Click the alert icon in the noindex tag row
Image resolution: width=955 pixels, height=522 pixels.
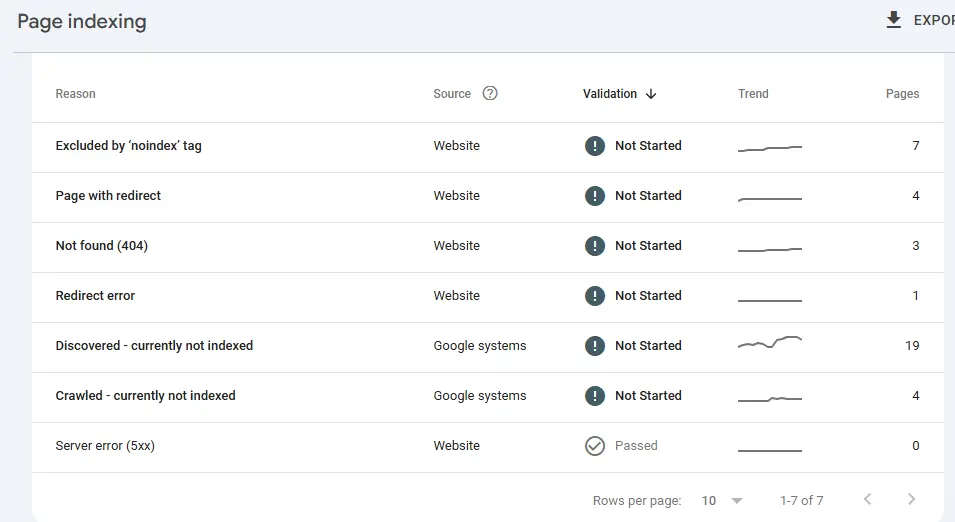594,146
